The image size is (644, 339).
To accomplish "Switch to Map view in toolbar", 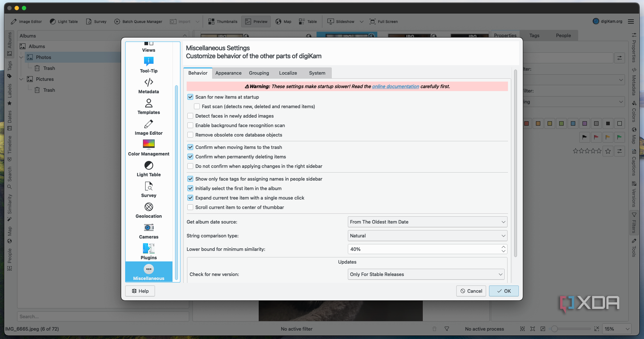I will [283, 21].
